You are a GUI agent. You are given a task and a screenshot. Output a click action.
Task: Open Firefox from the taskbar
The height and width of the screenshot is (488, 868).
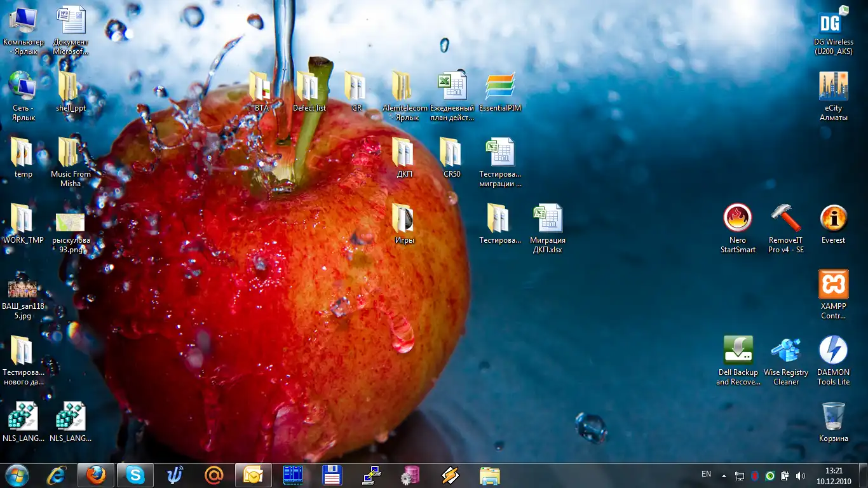(96, 475)
